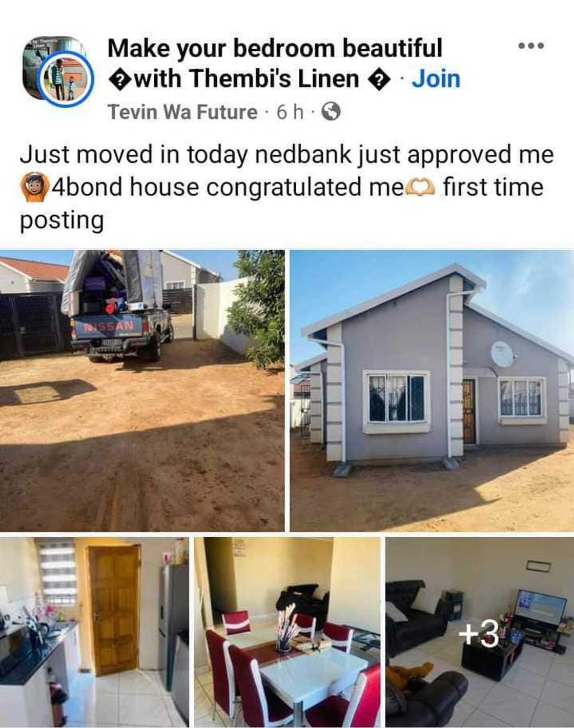Click the person emoji before 4bond
Image resolution: width=574 pixels, height=728 pixels.
click(34, 188)
